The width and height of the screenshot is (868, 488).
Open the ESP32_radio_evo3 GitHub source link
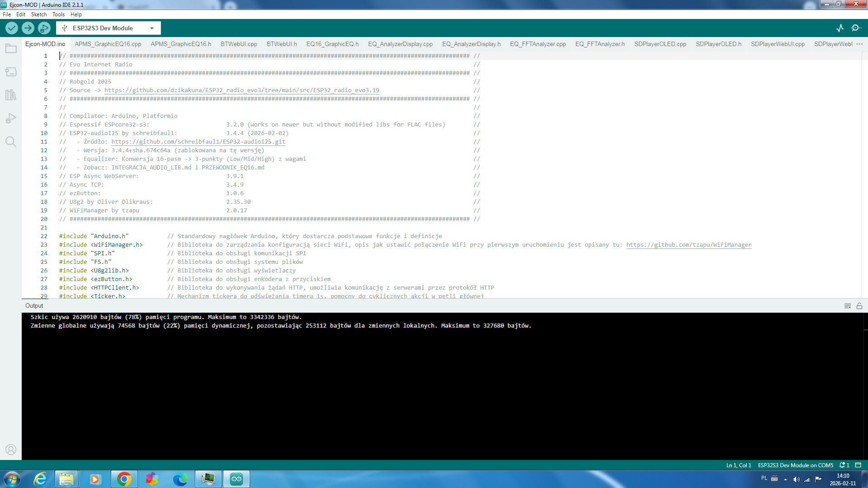point(241,90)
